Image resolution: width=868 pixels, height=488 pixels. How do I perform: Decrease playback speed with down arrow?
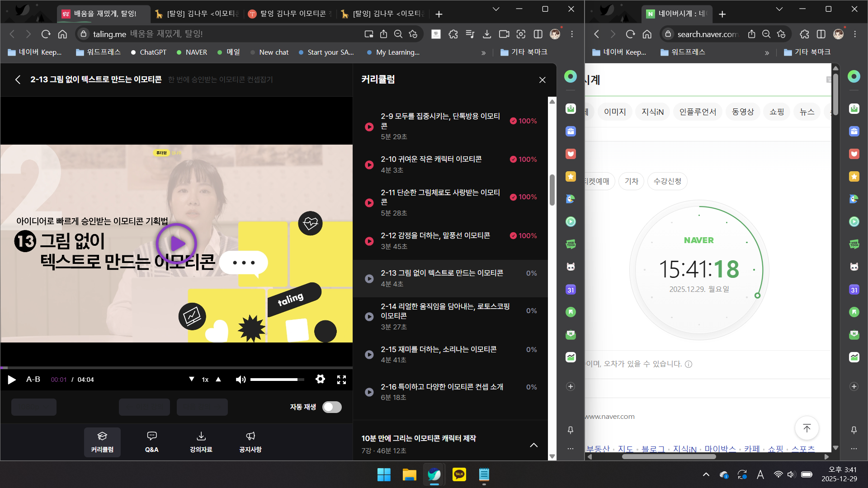[x=192, y=380]
